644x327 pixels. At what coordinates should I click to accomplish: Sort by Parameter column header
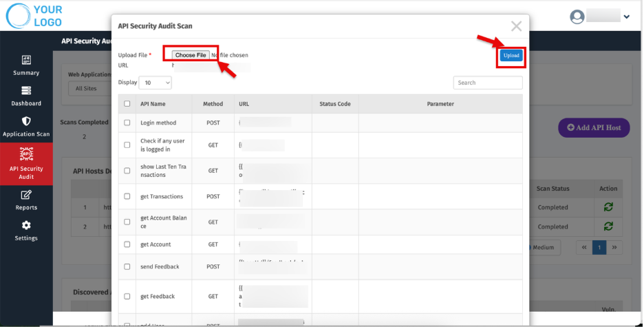tap(440, 104)
